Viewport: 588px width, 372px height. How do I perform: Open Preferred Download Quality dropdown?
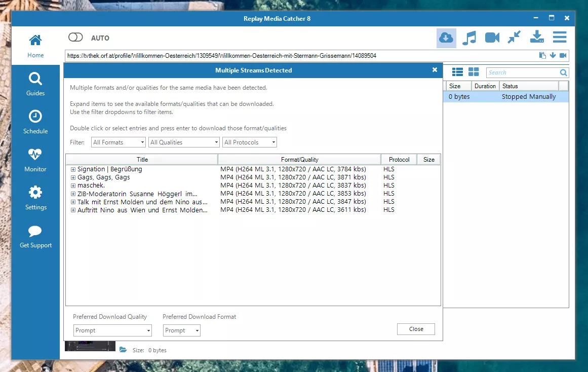coord(112,330)
